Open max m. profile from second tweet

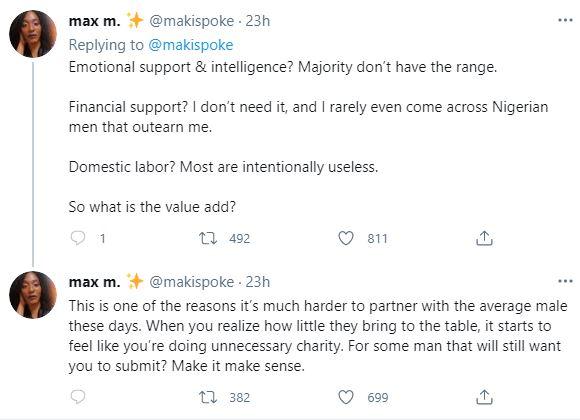(x=95, y=282)
